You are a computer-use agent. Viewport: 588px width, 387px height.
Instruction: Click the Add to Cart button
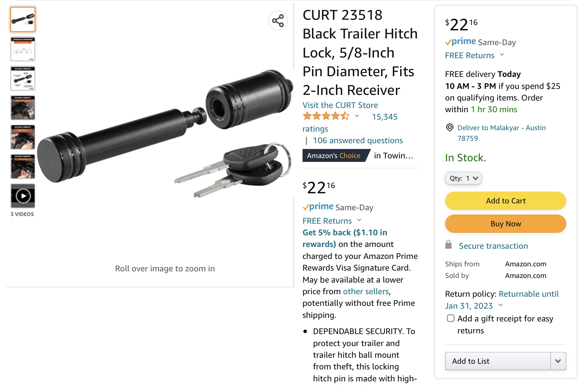click(506, 201)
